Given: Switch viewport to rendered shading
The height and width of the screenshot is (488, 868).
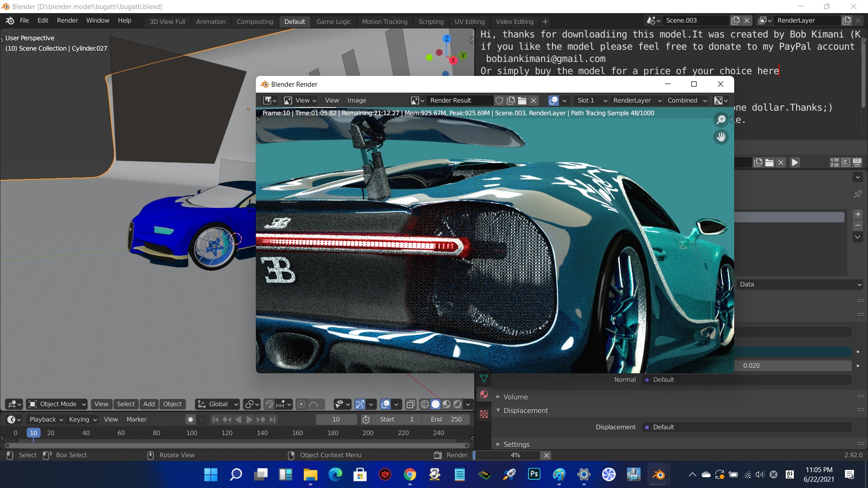Looking at the screenshot, I should (457, 404).
